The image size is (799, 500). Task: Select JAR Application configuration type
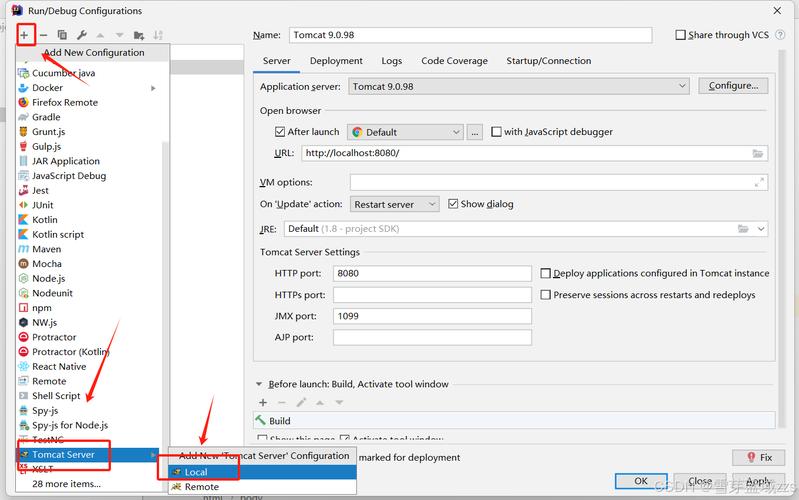(66, 161)
